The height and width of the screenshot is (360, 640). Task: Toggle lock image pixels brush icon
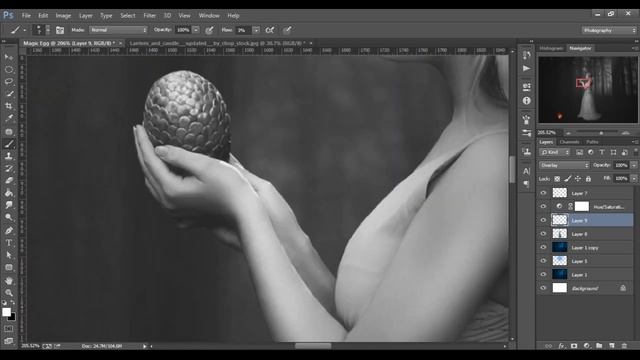pyautogui.click(x=568, y=179)
